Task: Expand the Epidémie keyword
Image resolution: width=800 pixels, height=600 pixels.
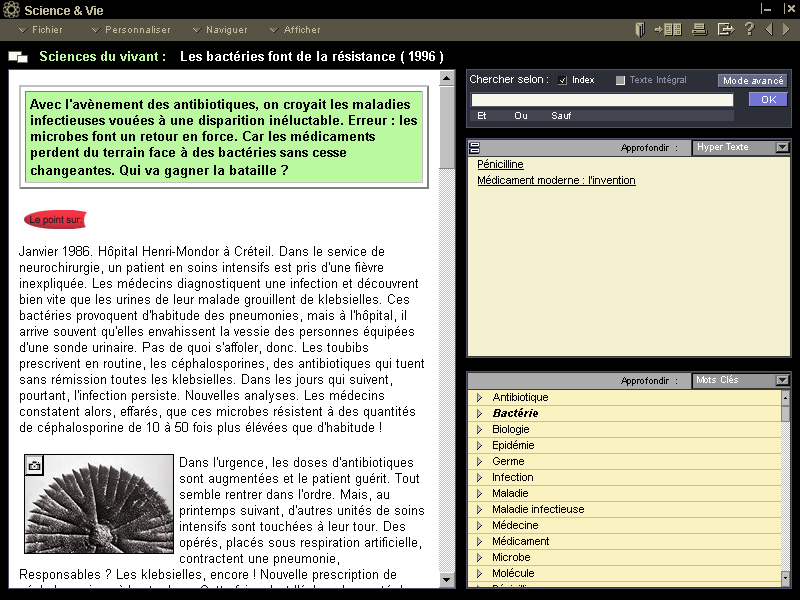Action: pyautogui.click(x=480, y=445)
